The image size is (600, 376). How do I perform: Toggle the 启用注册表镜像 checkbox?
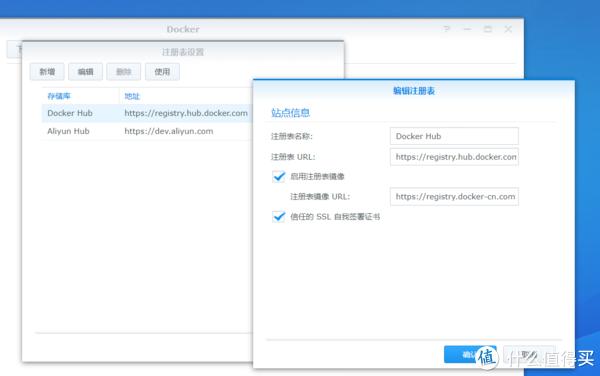[x=279, y=176]
